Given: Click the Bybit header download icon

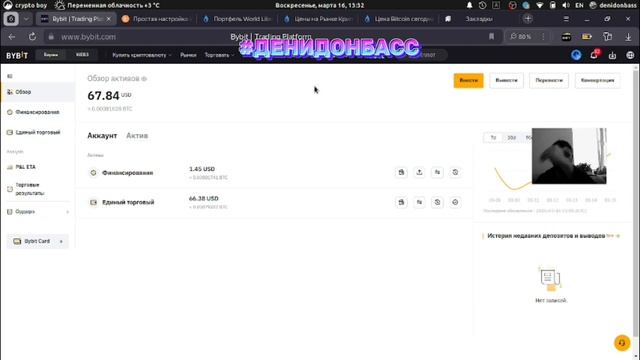Looking at the screenshot, I should point(612,56).
